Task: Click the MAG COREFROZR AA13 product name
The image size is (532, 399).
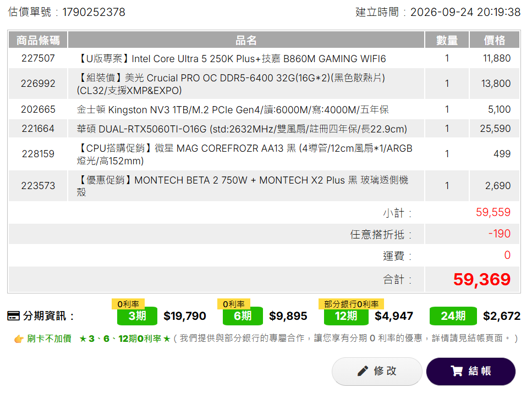Action: pos(244,154)
